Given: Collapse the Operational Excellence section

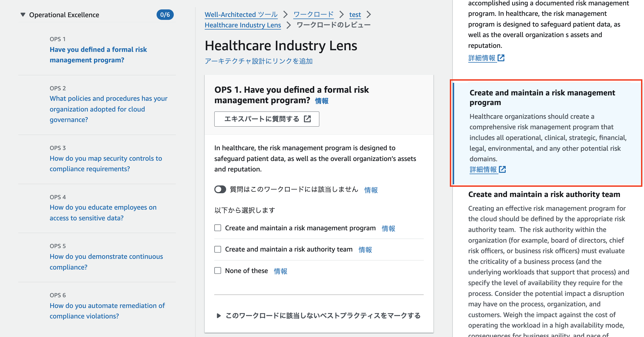Looking at the screenshot, I should 23,15.
